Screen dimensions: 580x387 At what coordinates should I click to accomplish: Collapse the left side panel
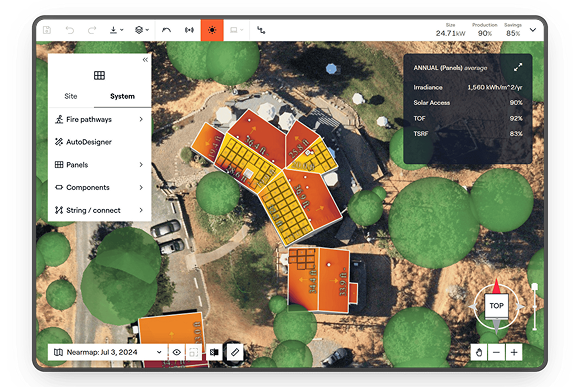tap(145, 60)
